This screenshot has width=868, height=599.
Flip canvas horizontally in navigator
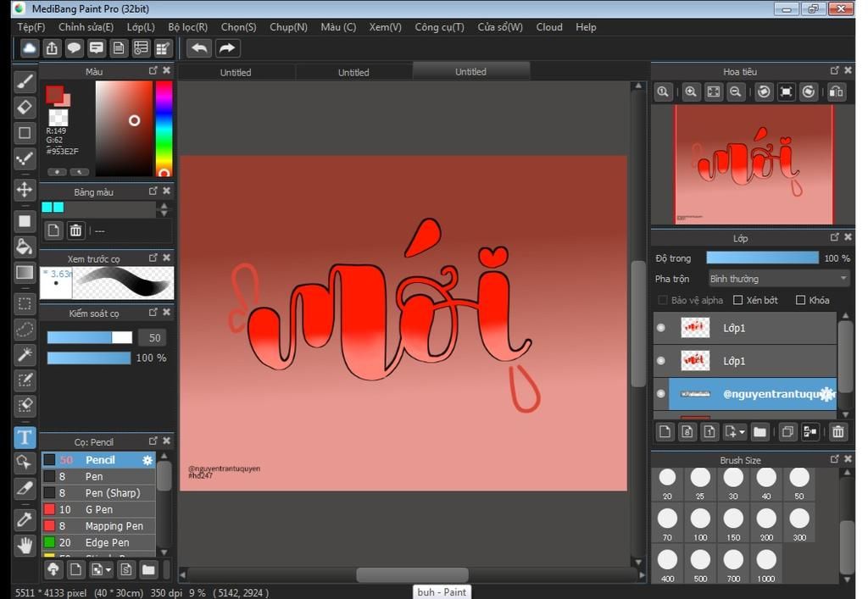(837, 92)
